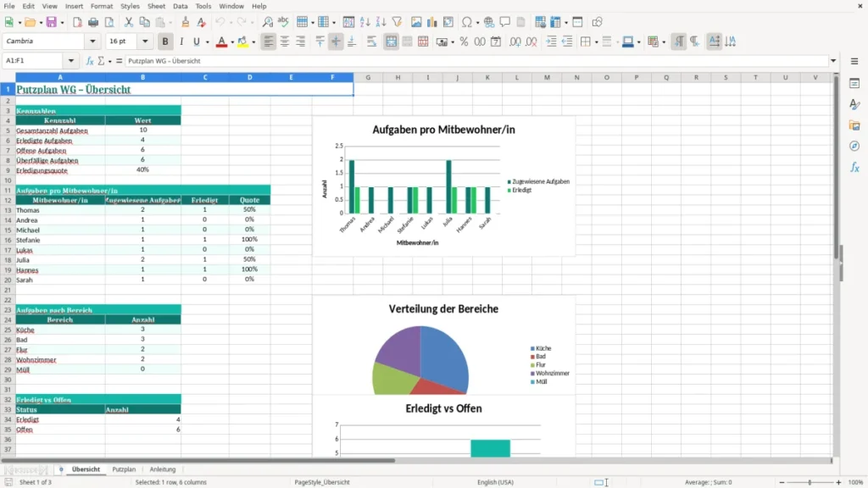Expand the formula bar
Screen dimensions: 868x488
(x=833, y=61)
